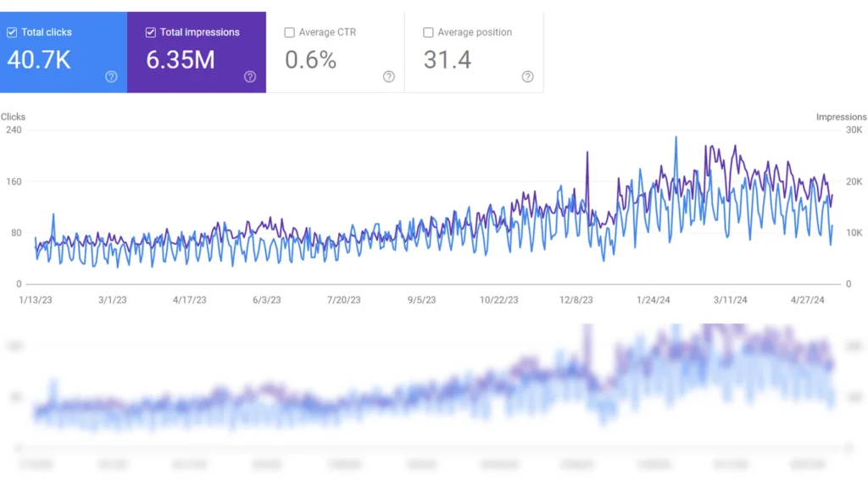Click the help icon on Total clicks card
Image resolution: width=868 pixels, height=488 pixels.
coord(111,77)
